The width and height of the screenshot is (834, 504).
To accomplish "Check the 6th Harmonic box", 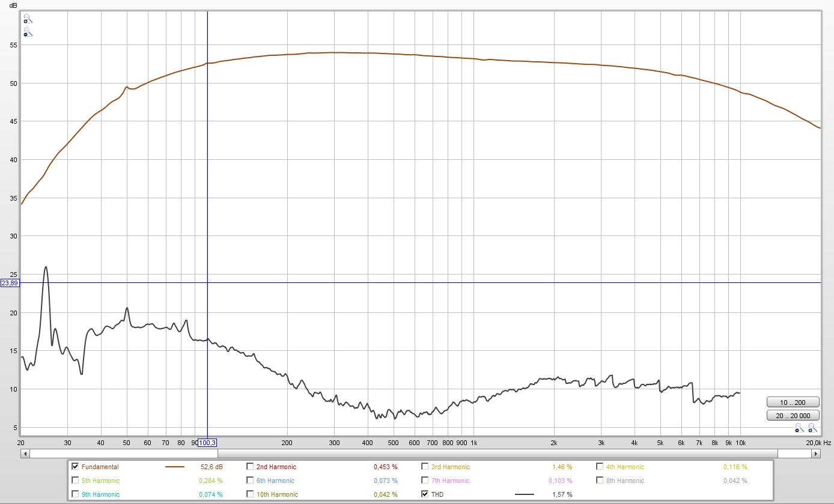I will (x=250, y=481).
